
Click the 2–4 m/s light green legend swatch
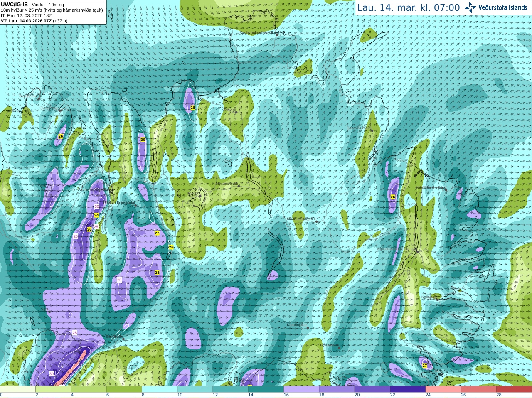(53, 389)
